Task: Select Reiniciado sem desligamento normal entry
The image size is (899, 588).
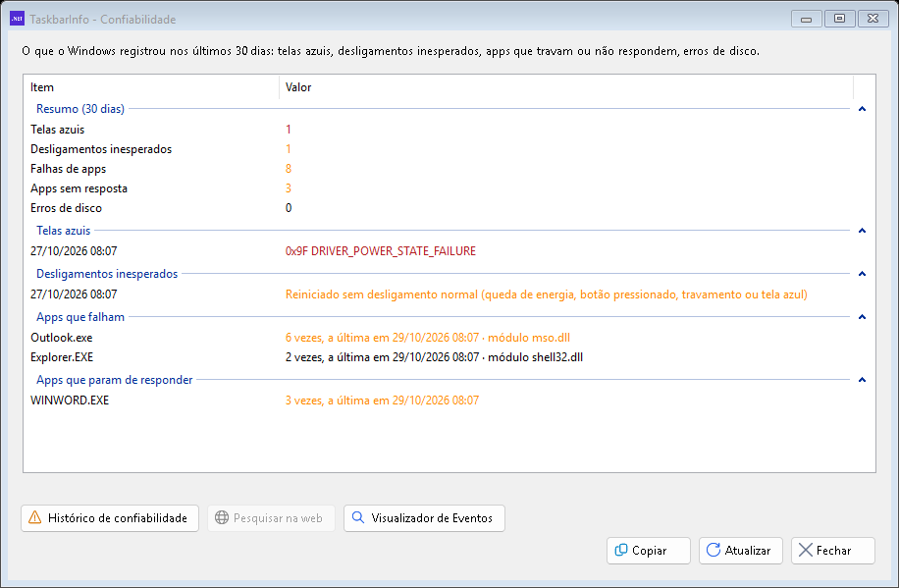Action: [547, 294]
